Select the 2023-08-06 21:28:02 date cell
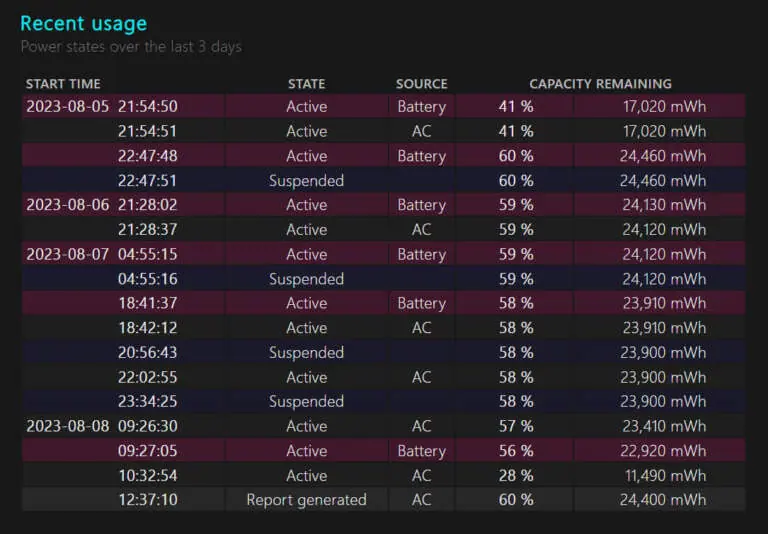Image resolution: width=768 pixels, height=534 pixels. coord(68,205)
